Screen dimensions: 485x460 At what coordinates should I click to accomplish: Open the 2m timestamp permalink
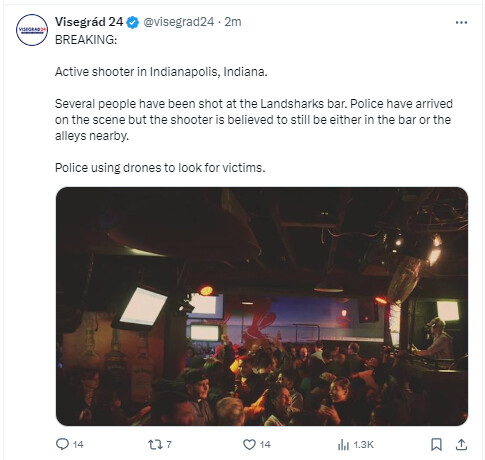(x=233, y=22)
